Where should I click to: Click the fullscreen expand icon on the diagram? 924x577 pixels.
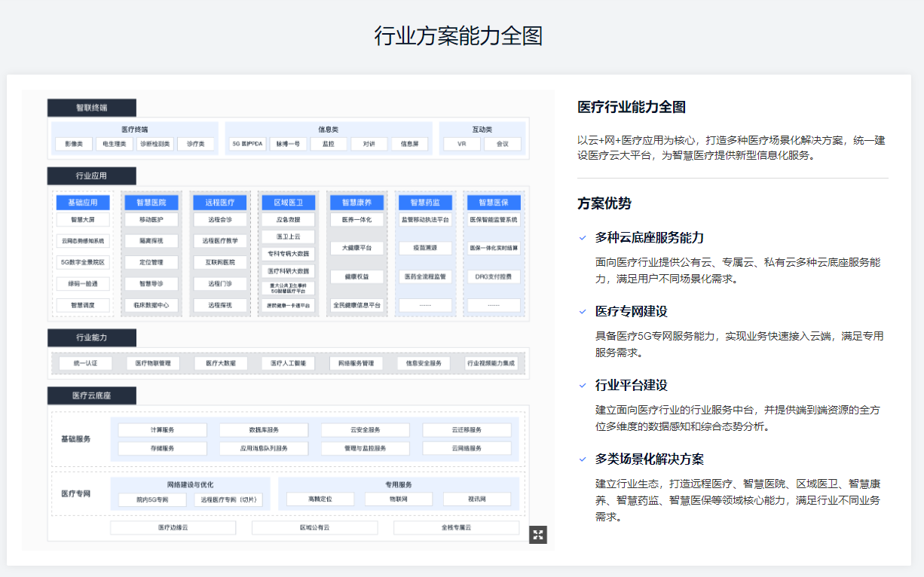pos(537,535)
